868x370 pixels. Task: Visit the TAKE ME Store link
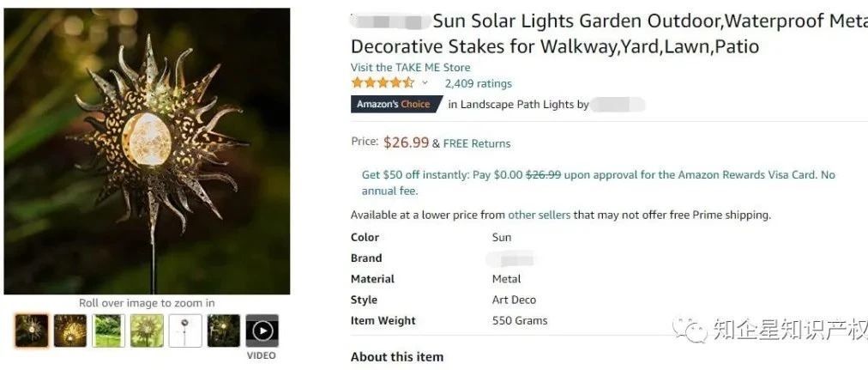click(x=410, y=68)
